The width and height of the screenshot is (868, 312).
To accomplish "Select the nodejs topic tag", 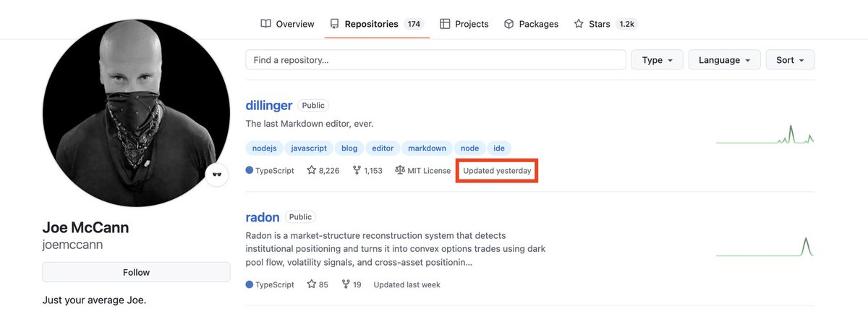I will click(x=264, y=148).
